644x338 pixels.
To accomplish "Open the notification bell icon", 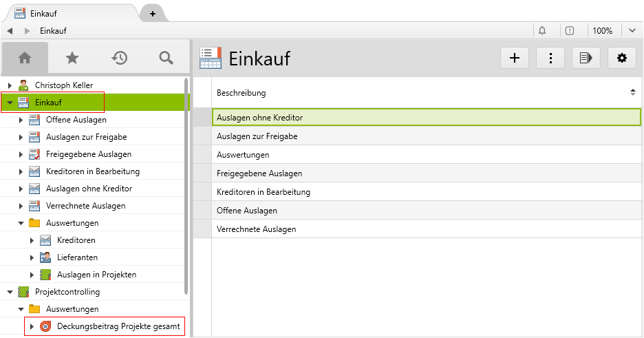I will pos(542,31).
